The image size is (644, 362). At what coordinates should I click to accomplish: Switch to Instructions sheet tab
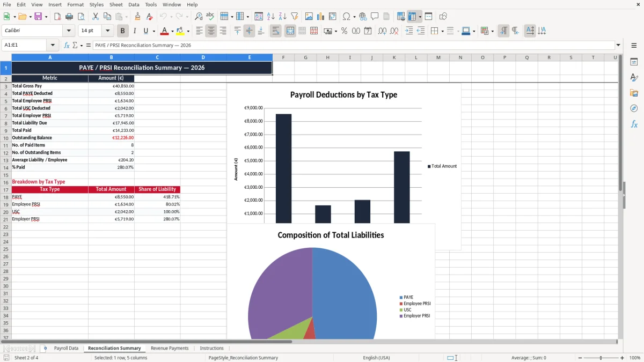point(211,348)
